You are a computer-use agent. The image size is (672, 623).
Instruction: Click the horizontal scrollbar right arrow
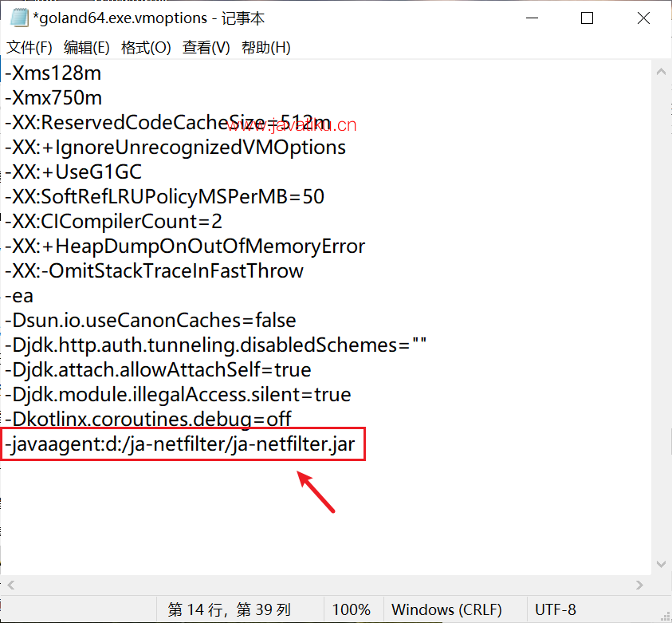[x=639, y=585]
